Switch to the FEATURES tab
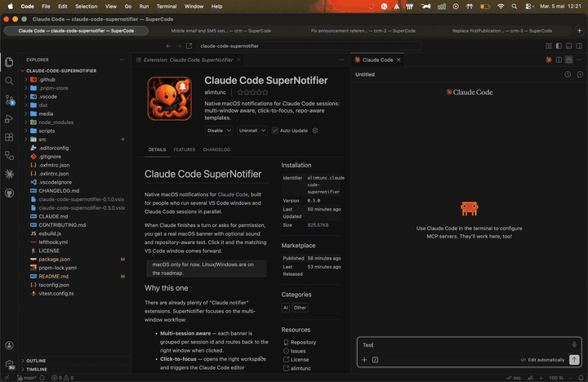Viewport: 588px width, 382px height. [184, 149]
